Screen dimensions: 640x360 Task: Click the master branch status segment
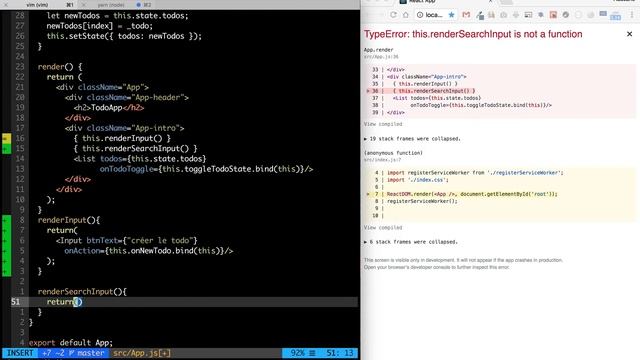(87, 353)
